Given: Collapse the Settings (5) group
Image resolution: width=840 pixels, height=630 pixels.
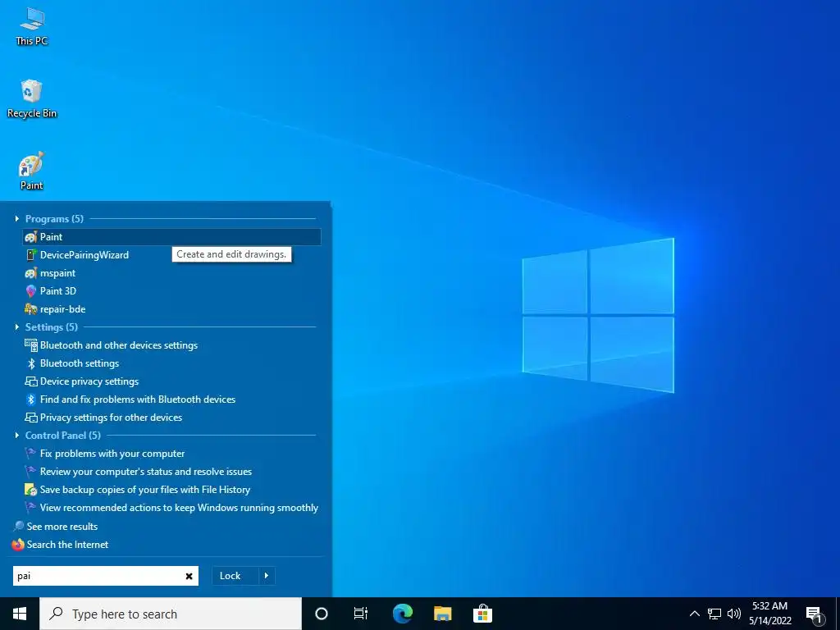Looking at the screenshot, I should click(x=17, y=326).
